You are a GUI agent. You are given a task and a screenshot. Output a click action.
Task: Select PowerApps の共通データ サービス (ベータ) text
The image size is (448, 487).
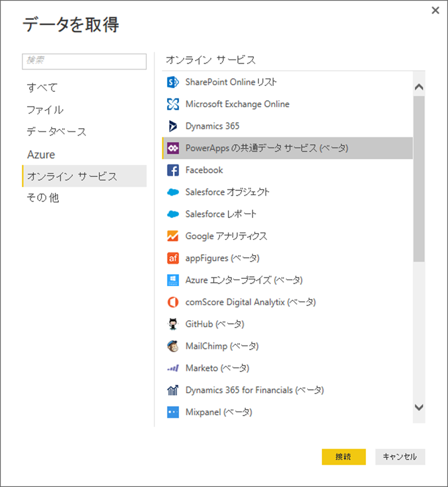[267, 148]
